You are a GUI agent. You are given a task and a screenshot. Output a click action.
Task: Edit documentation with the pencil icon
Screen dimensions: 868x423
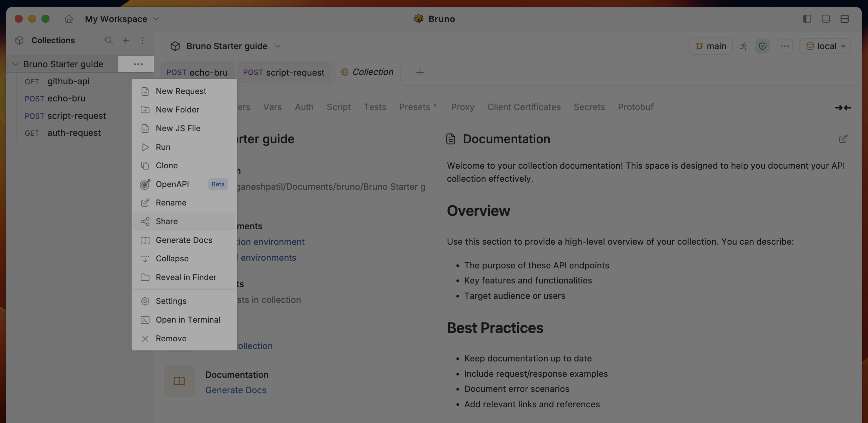pos(843,139)
